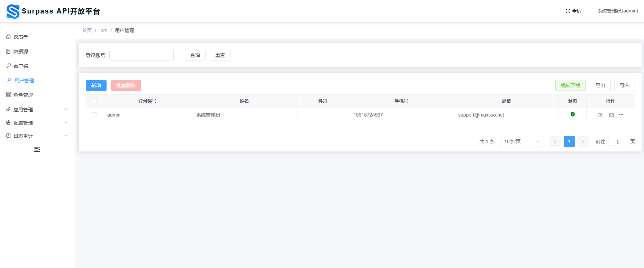The height and width of the screenshot is (268, 644).
Task: Open the details card icon for admin
Action: coord(611,115)
